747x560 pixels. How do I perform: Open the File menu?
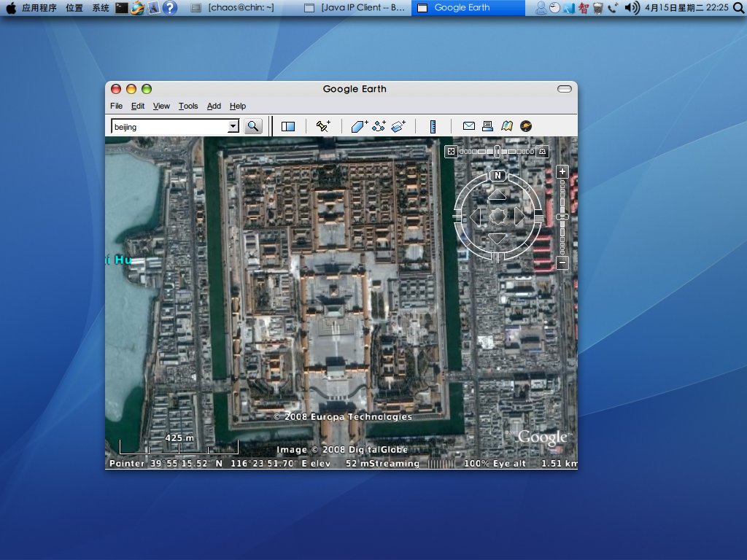click(x=116, y=106)
